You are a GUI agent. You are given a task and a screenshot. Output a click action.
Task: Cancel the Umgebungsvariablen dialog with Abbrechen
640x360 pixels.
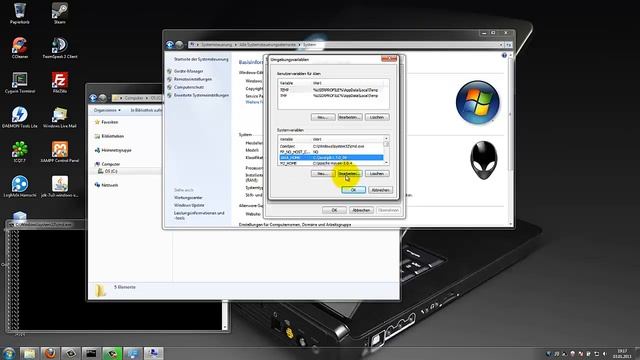pyautogui.click(x=380, y=190)
